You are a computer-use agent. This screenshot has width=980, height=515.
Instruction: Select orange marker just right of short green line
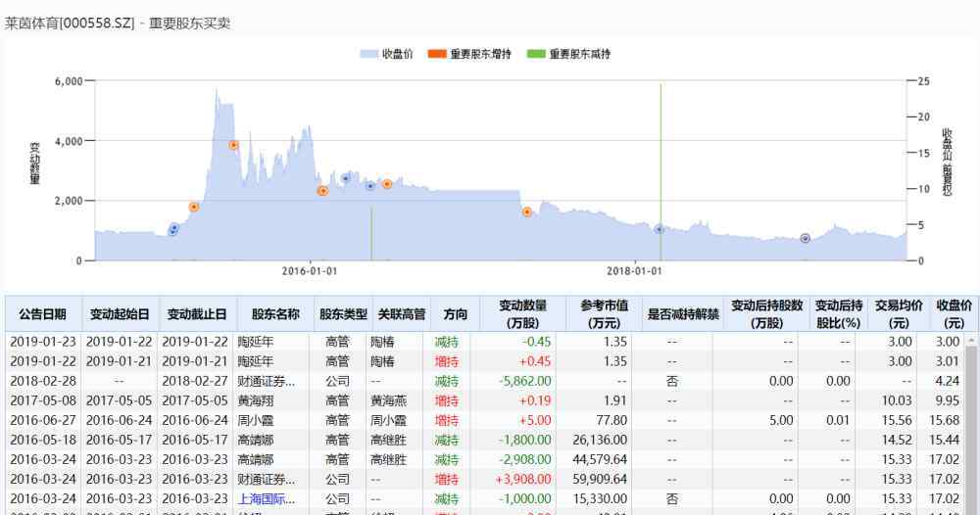387,184
